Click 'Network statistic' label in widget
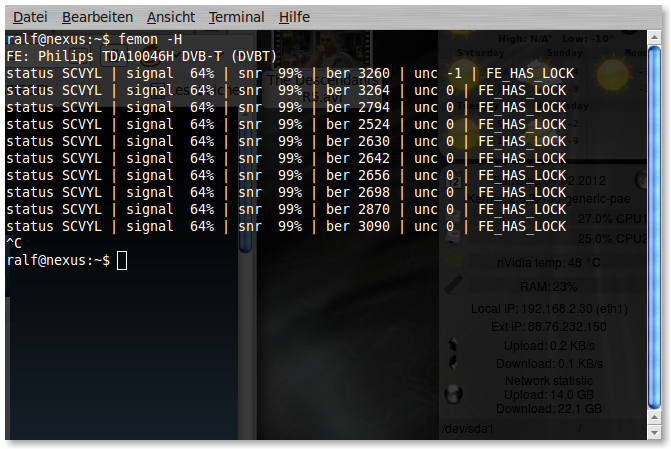The width and height of the screenshot is (671, 449). tap(549, 381)
